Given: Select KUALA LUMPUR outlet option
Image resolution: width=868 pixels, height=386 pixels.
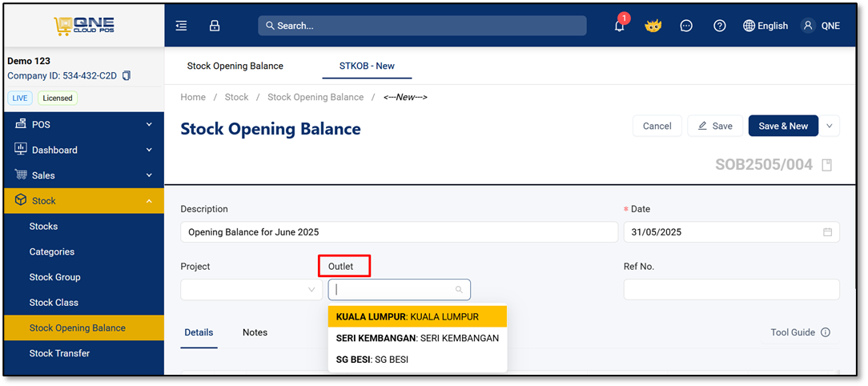Looking at the screenshot, I should [417, 317].
